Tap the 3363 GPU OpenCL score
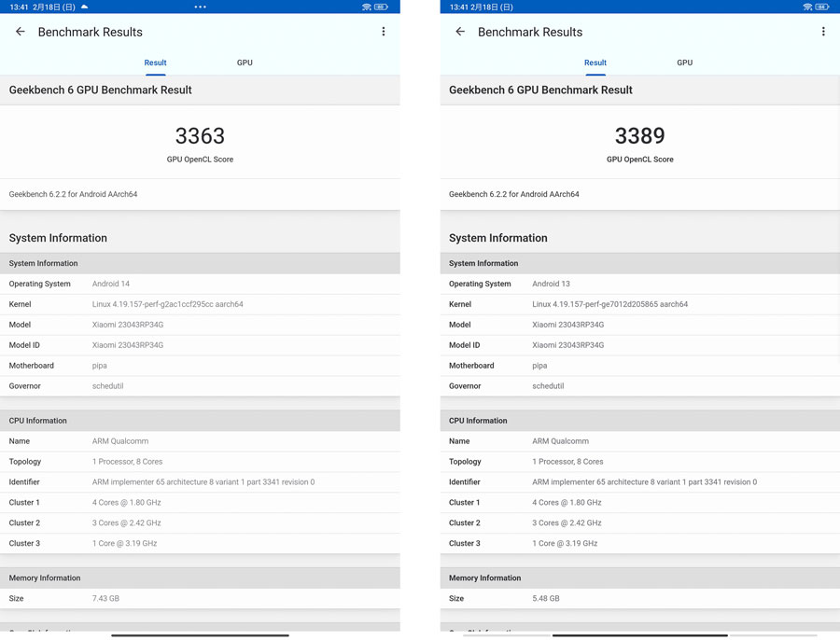This screenshot has width=840, height=640. click(x=200, y=136)
